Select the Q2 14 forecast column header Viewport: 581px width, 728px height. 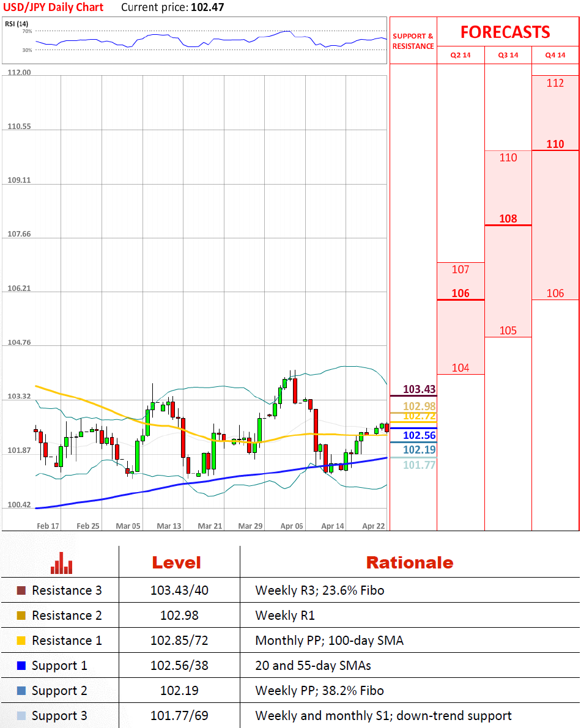pyautogui.click(x=461, y=55)
